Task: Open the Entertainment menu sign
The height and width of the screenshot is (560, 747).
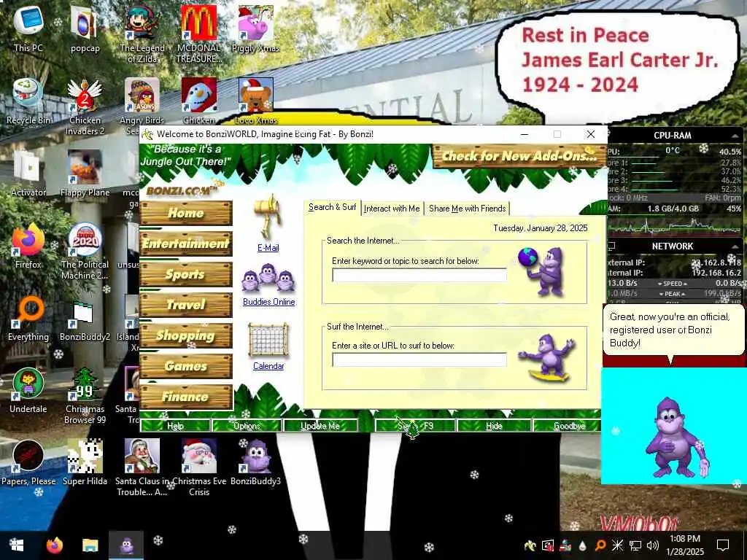Action: (186, 244)
